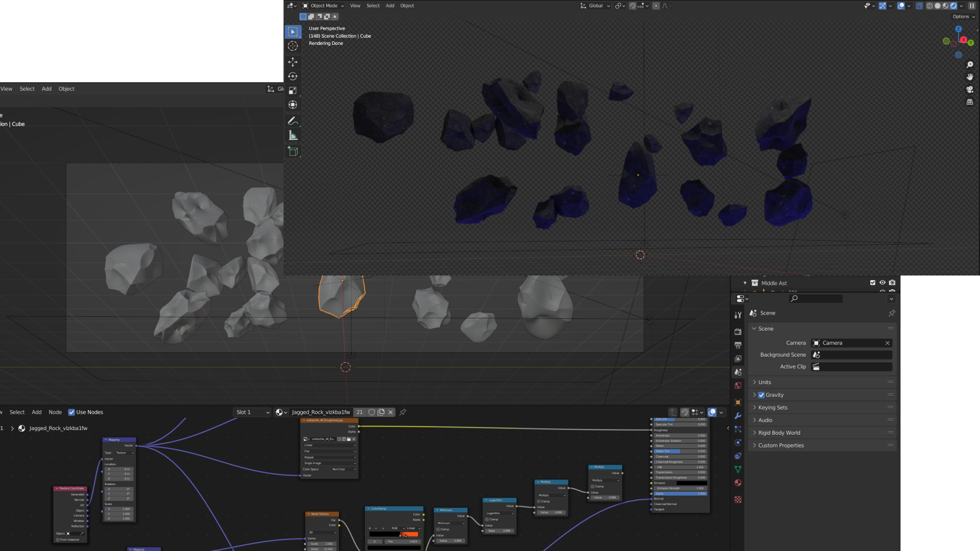Open the Modifier wrench properties tab
Viewport: 980px width, 551px height.
tap(738, 416)
